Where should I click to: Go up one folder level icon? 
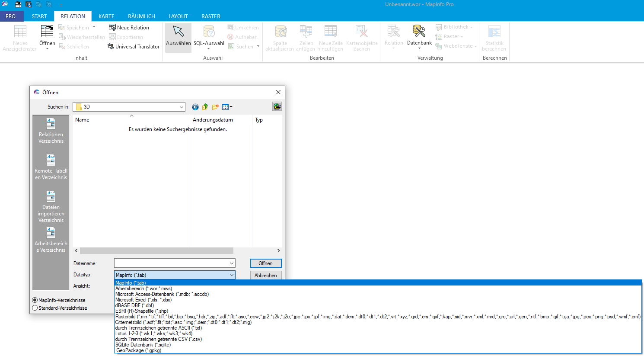(205, 107)
